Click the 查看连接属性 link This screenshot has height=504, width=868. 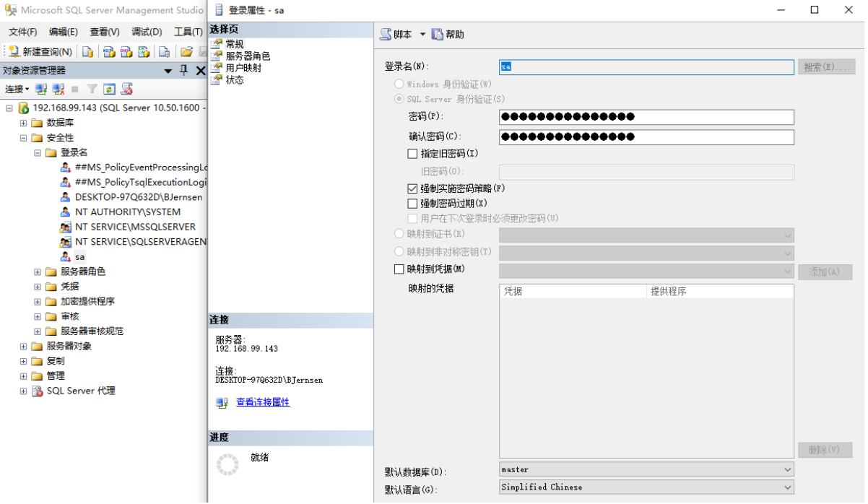[x=263, y=402]
